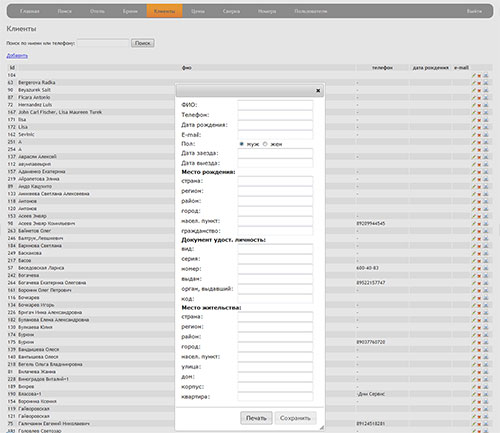Select the "муж" gender radio button
The width and height of the screenshot is (500, 433).
point(242,144)
